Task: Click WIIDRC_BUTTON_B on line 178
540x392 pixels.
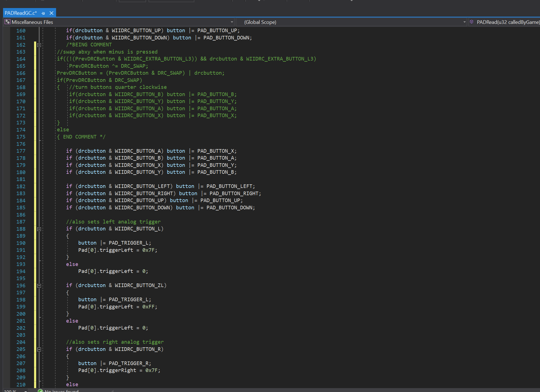Action: click(137, 158)
